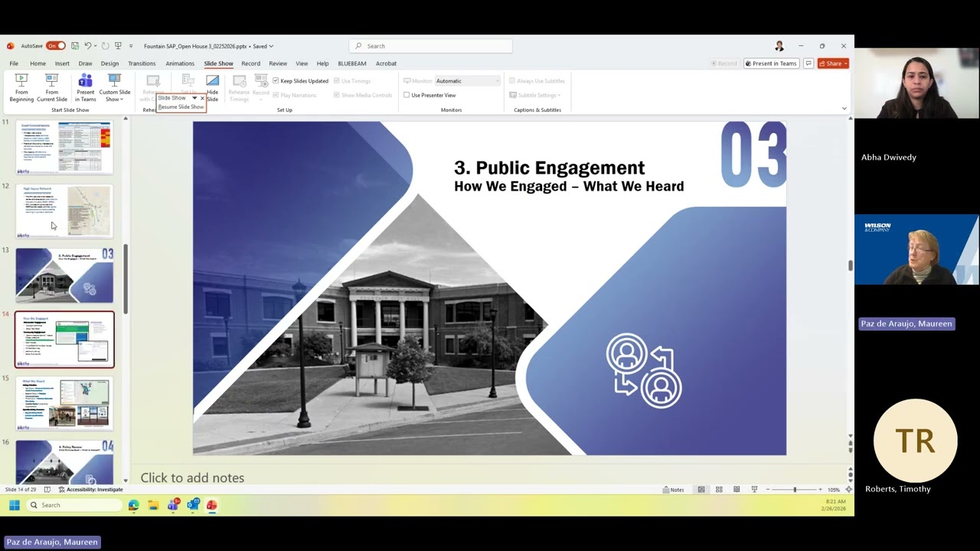Fit slide to current window icon
The height and width of the screenshot is (551, 980).
[848, 490]
